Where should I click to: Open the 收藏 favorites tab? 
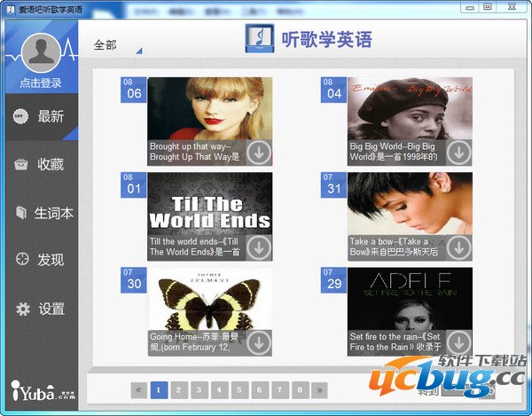pos(39,164)
